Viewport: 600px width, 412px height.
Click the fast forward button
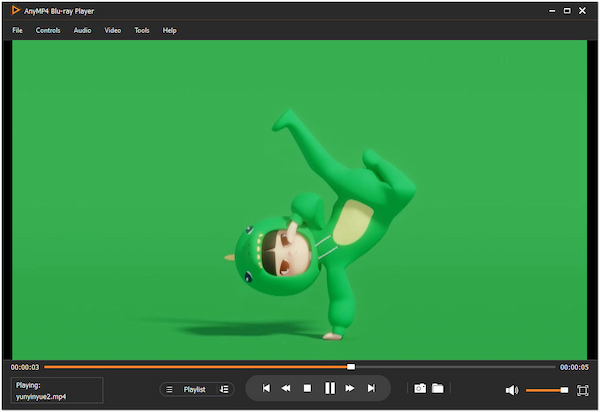point(350,388)
